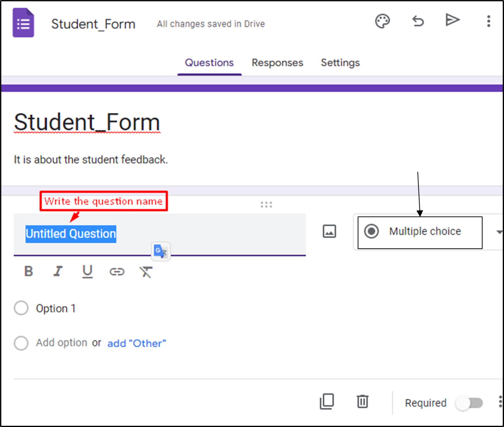This screenshot has height=427, width=504.
Task: Edit the form description about student feedback
Action: (91, 159)
